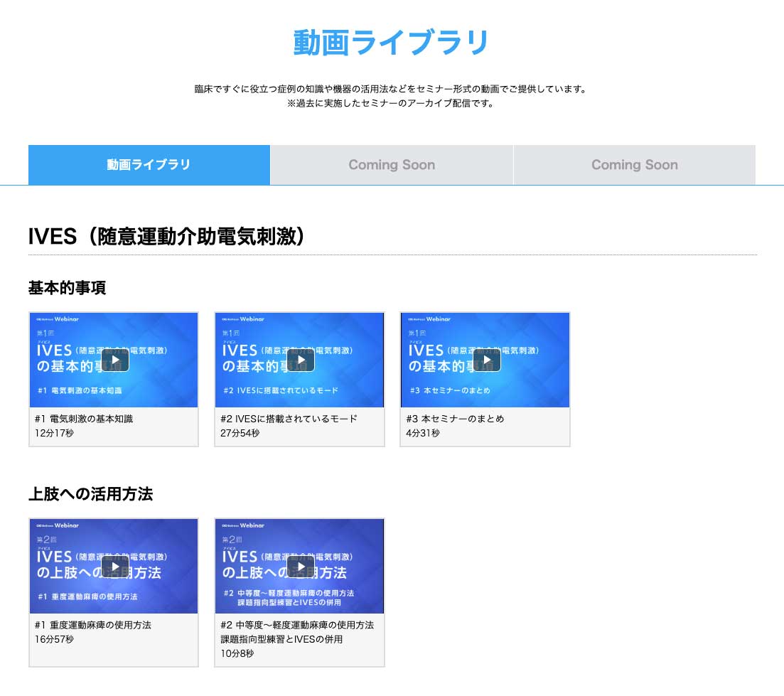Click the caption #2 IVESに搭載されているモード
This screenshot has height=696, width=784.
289,419
